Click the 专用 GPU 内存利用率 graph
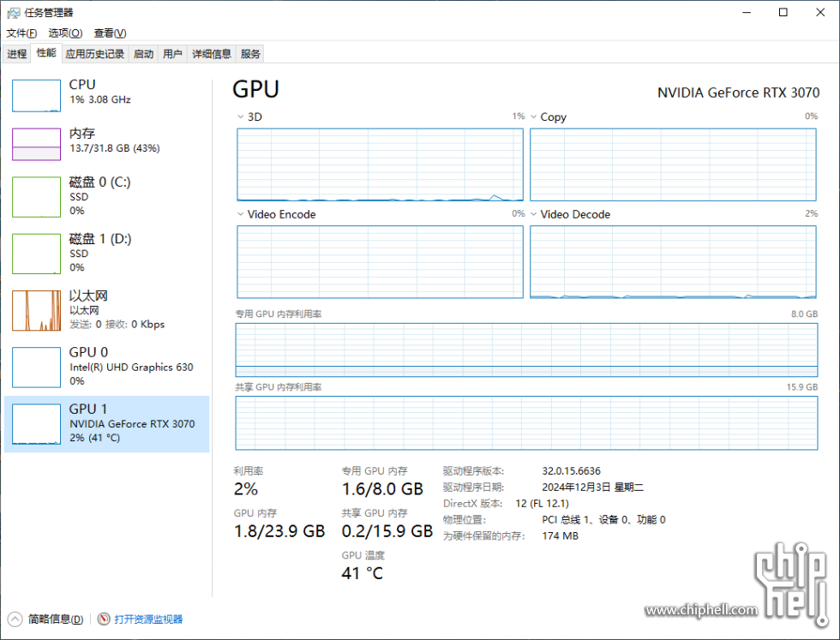The height and width of the screenshot is (640, 840). tap(526, 350)
